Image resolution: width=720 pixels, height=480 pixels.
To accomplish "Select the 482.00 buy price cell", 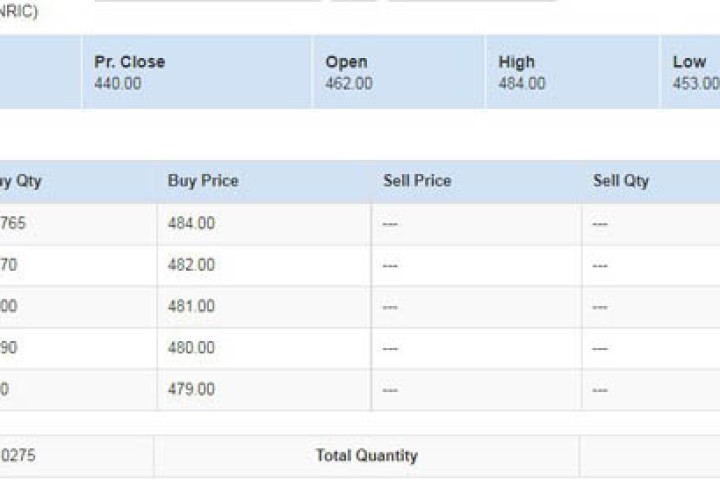I will click(191, 265).
